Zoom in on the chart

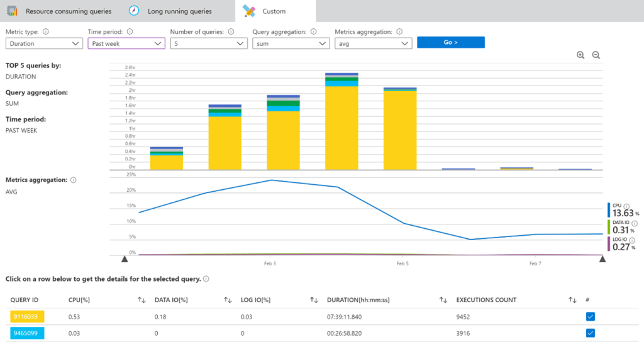tap(580, 55)
